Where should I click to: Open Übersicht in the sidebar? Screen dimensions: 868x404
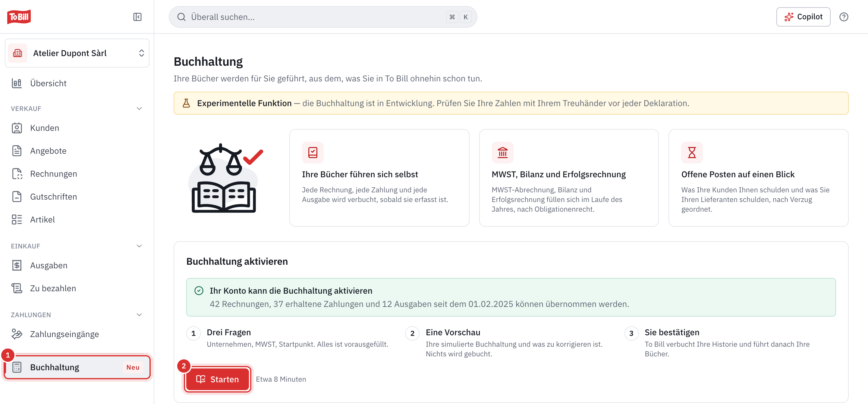click(77, 83)
